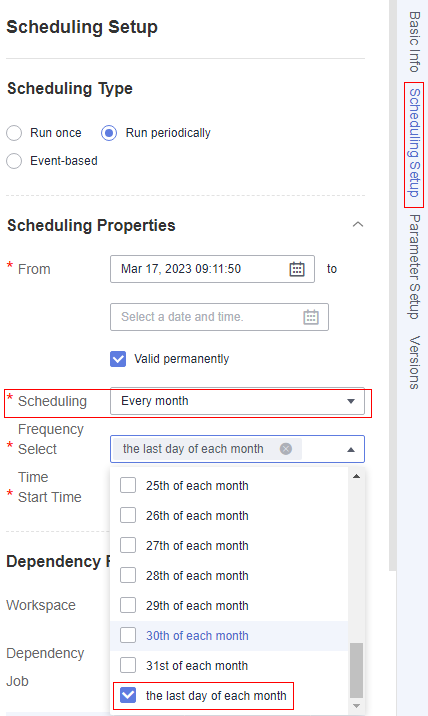Open the Every month frequency dropdown
Image resolution: width=428 pixels, height=716 pixels.
(237, 401)
